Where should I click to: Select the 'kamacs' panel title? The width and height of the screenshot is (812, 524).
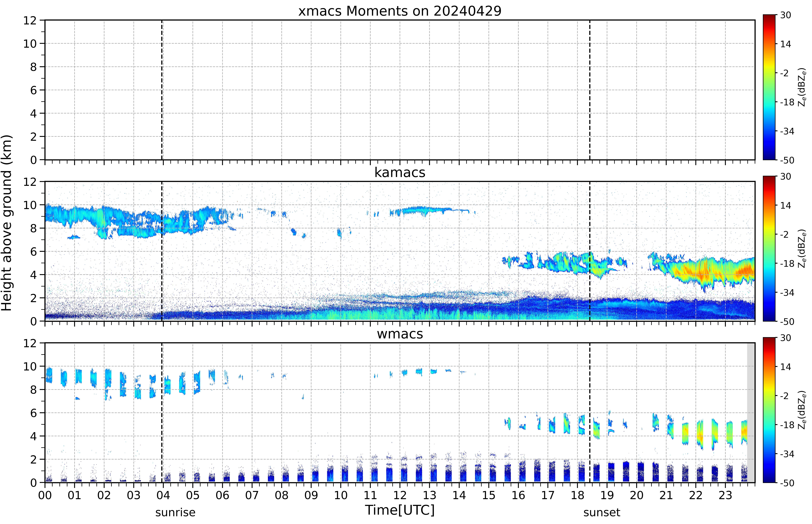click(x=400, y=172)
